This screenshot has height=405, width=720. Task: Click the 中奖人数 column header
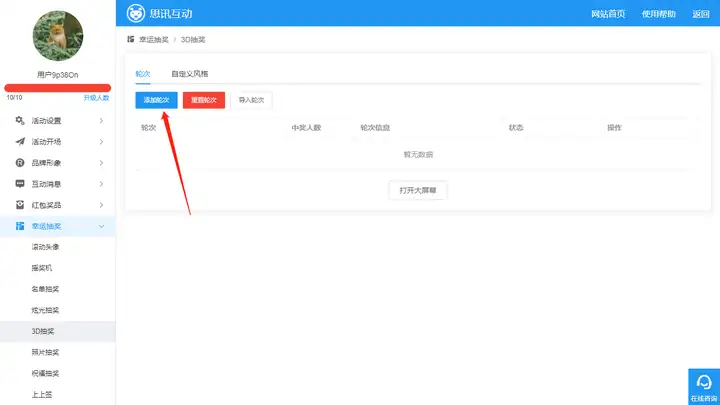point(306,128)
